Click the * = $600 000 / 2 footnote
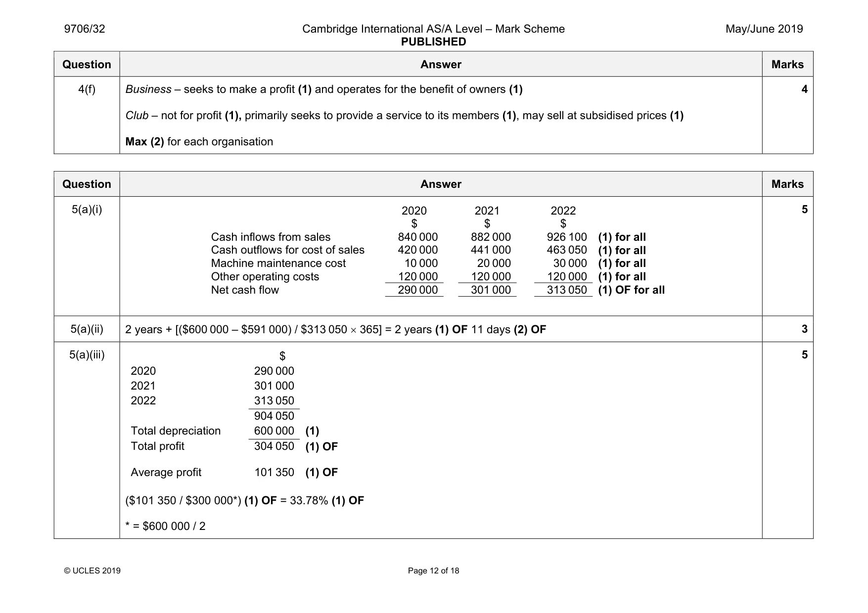This screenshot has height=613, width=868. point(165,526)
